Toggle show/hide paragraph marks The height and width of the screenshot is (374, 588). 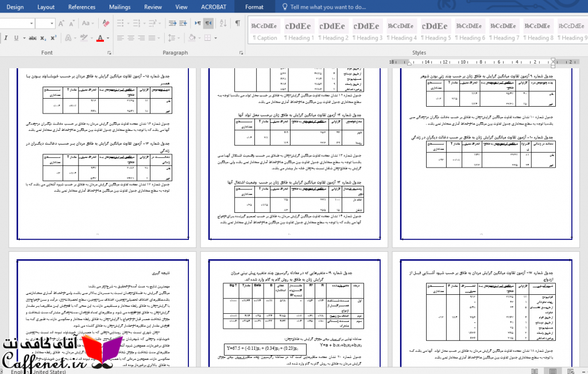click(238, 24)
